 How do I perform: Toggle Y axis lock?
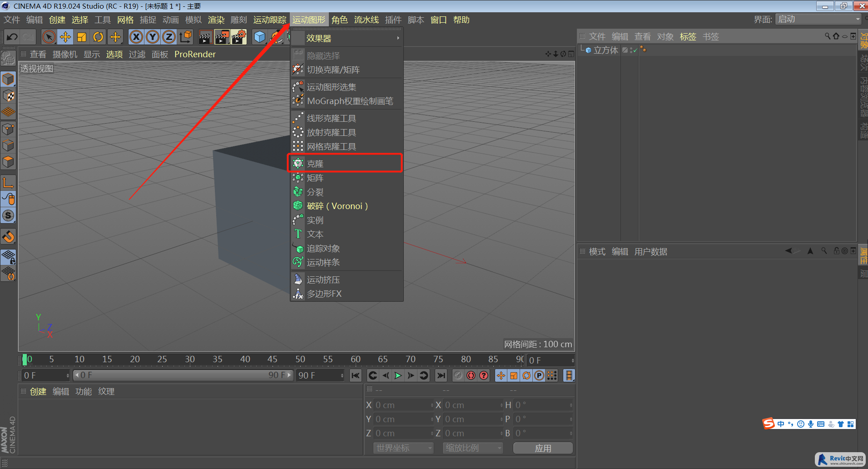[x=152, y=37]
